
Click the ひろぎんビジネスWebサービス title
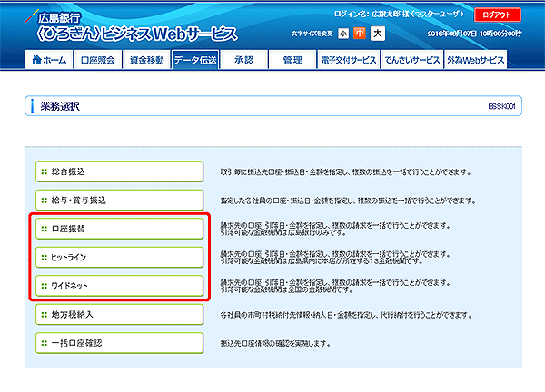tap(137, 34)
